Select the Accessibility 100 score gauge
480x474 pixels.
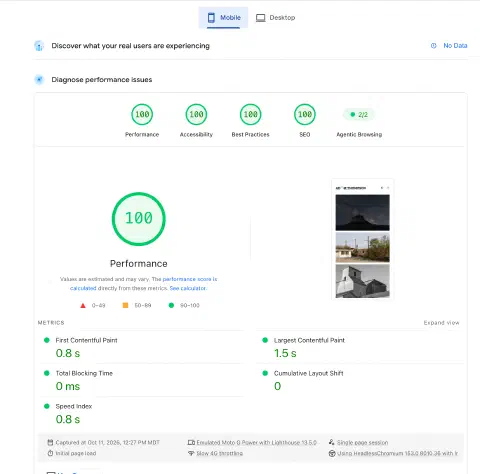[196, 114]
